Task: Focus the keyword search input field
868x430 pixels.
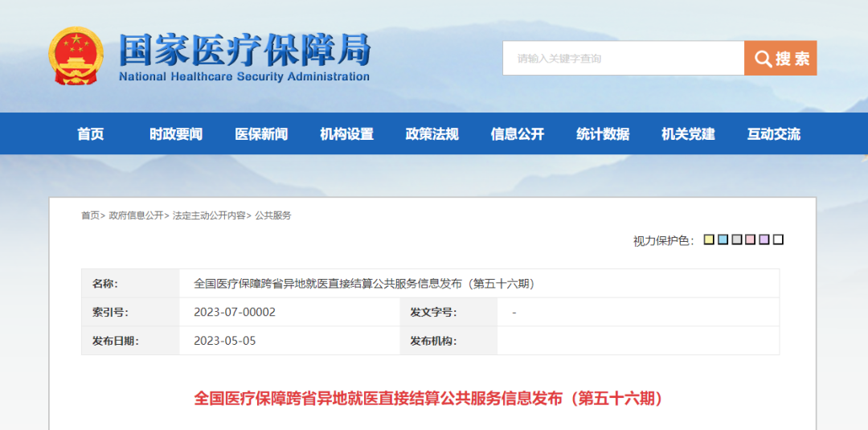Action: (x=624, y=58)
